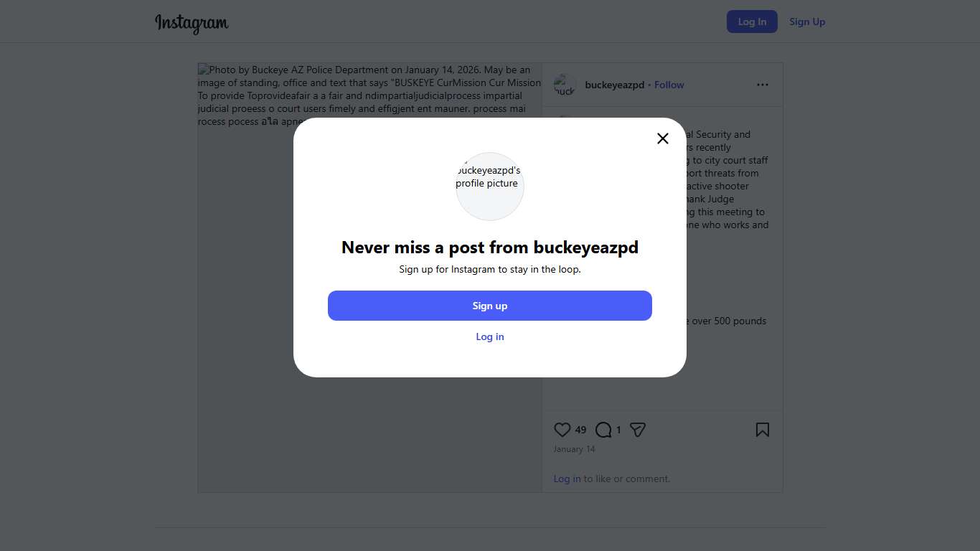
Task: Click the profile picture in the popup
Action: click(x=490, y=186)
